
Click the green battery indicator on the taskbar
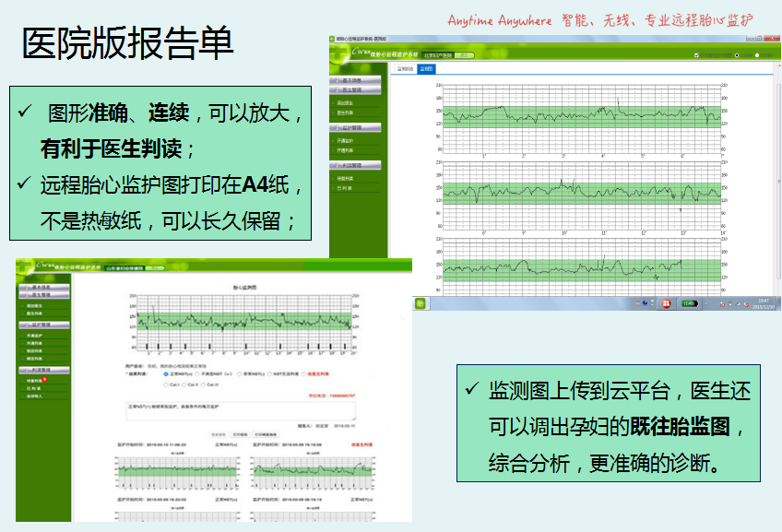click(690, 303)
